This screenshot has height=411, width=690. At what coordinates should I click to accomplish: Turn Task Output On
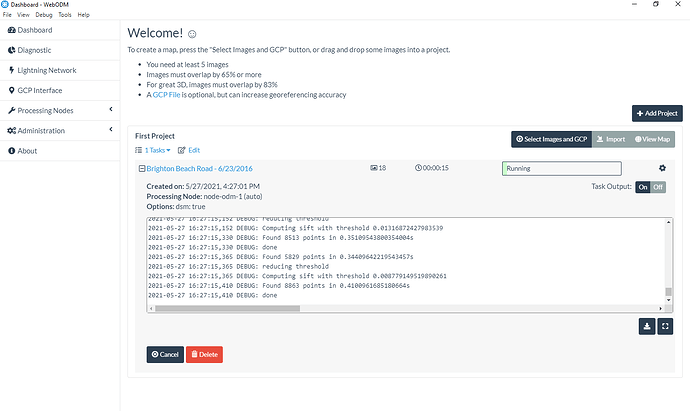(643, 187)
